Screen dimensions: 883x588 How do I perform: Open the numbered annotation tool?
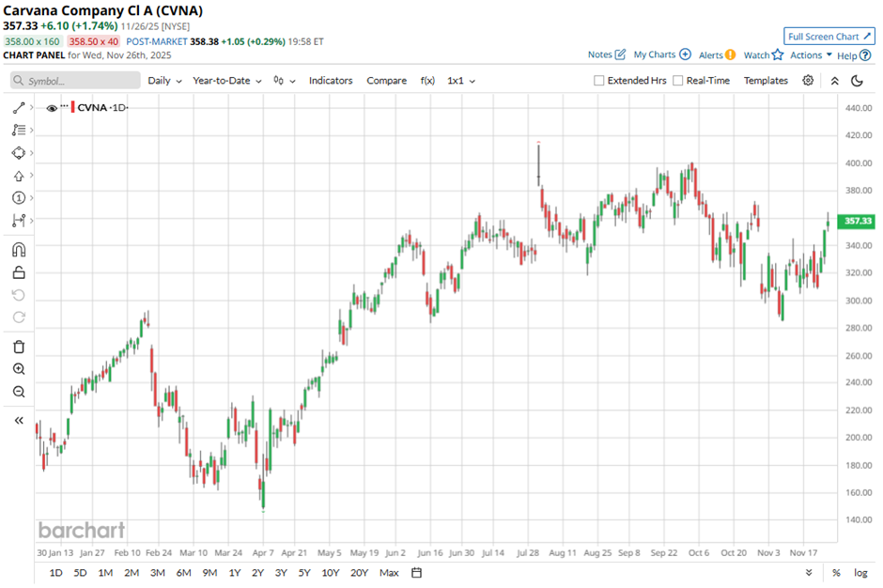click(19, 197)
